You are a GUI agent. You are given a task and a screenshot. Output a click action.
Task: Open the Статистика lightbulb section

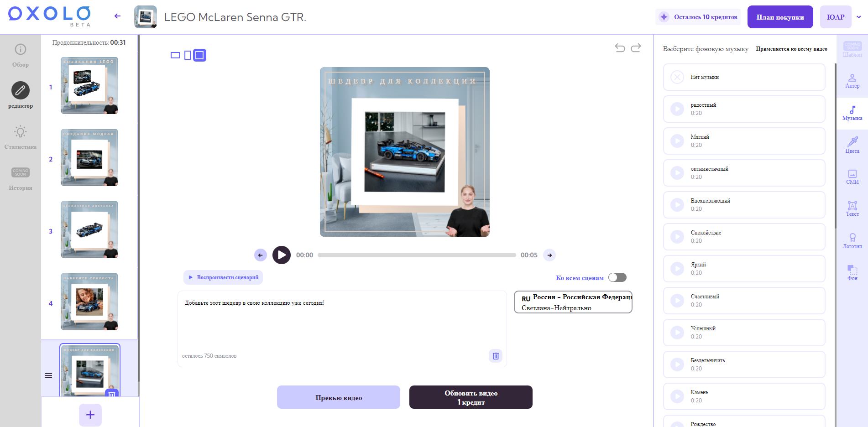click(x=21, y=137)
